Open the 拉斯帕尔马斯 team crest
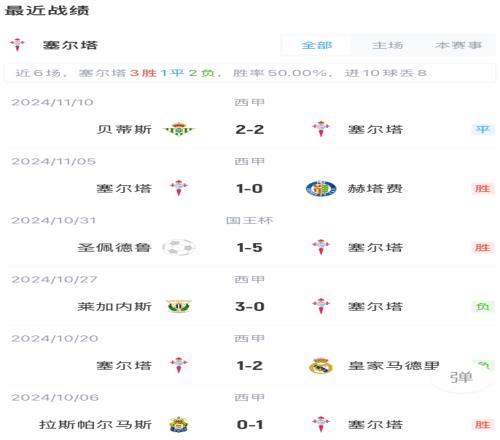The image size is (500, 440). (x=179, y=425)
